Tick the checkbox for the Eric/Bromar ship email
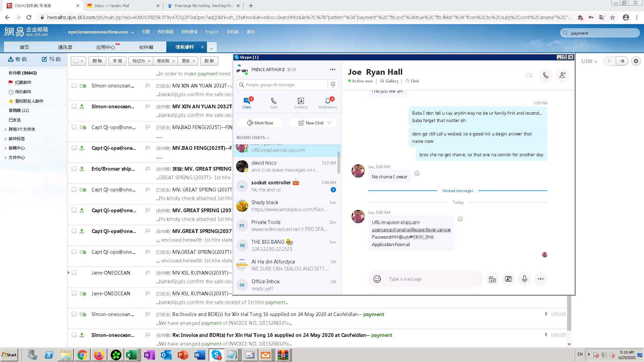This screenshot has height=362, width=644. (74, 169)
